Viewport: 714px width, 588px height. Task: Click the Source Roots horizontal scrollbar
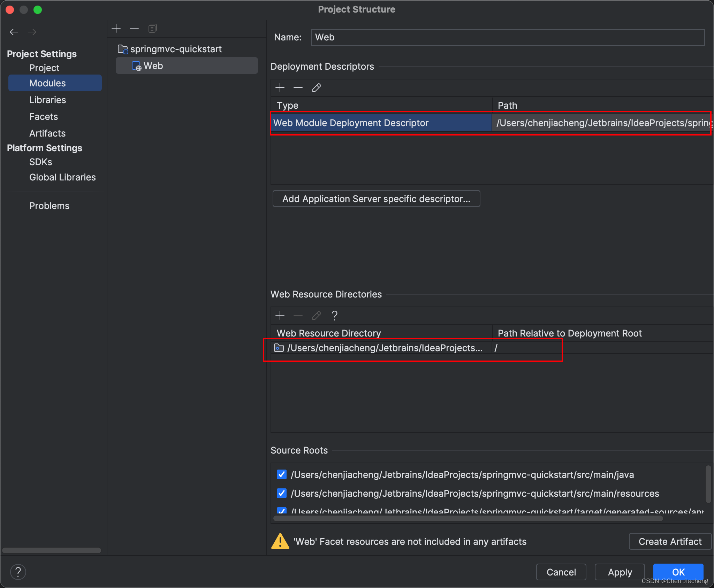point(468,518)
